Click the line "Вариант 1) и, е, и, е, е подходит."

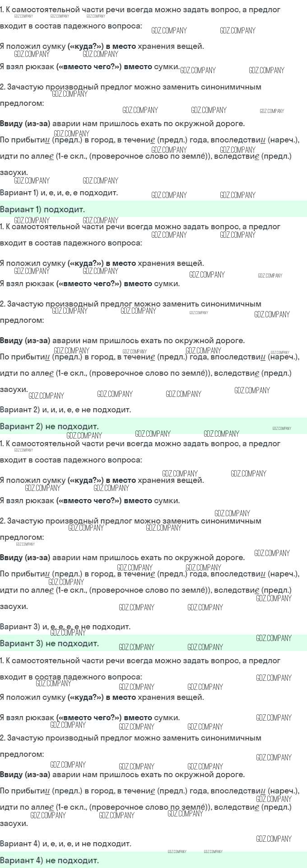point(59,193)
